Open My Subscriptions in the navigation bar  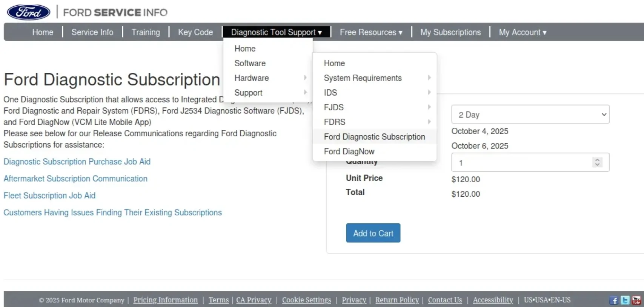[x=451, y=32]
